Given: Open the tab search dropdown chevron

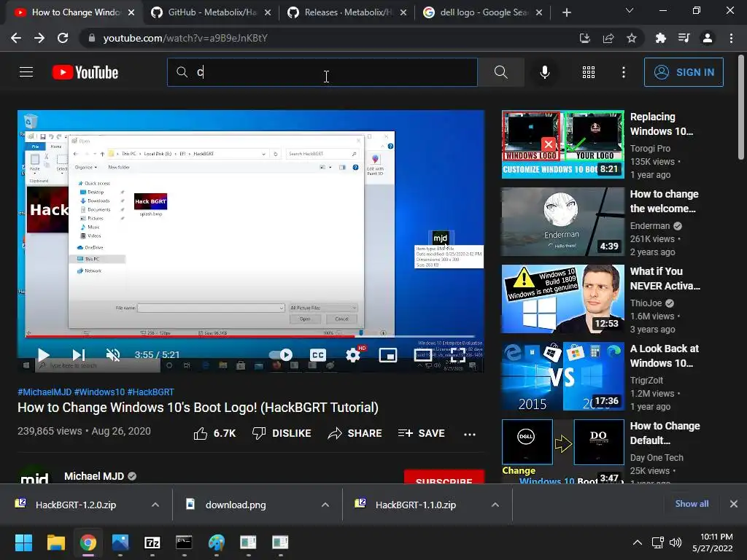Looking at the screenshot, I should (x=630, y=10).
